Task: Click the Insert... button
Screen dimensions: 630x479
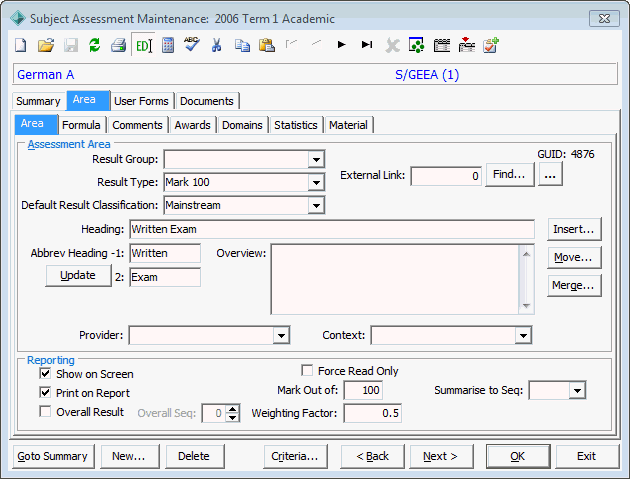Action: 574,229
